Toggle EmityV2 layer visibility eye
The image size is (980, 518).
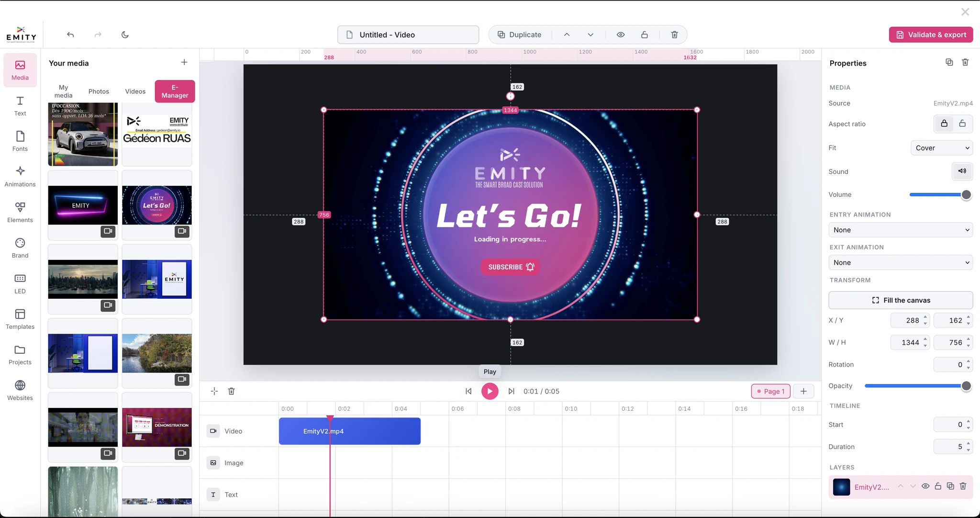pos(925,486)
